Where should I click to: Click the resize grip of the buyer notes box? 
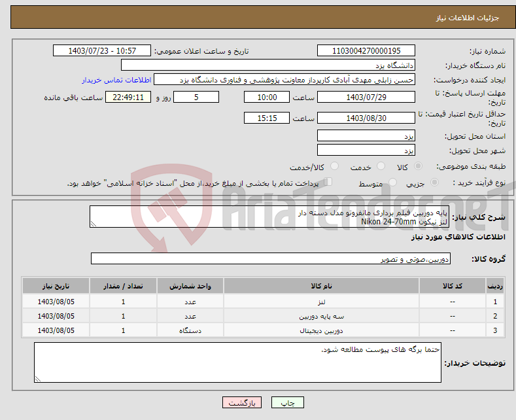coord(38,379)
